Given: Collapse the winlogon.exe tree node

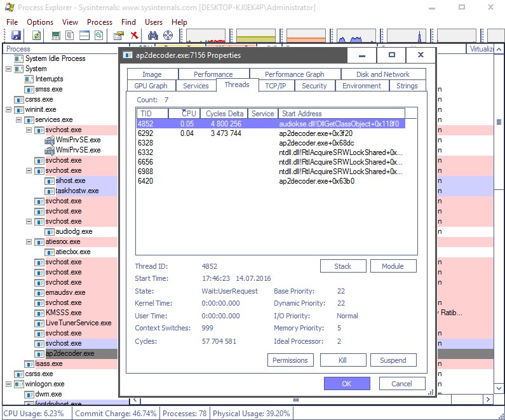Looking at the screenshot, I should click(x=9, y=384).
